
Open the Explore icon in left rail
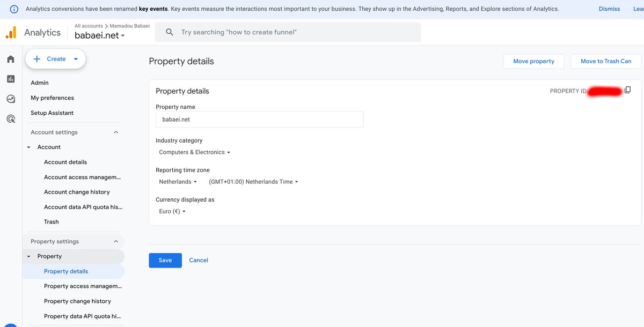tap(11, 99)
